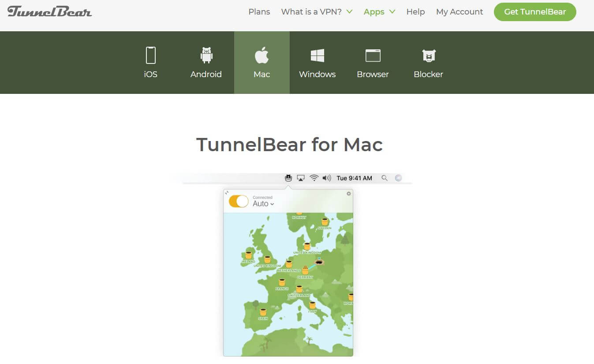Open settings via the gear icon
Screen dimensions: 594x364
tap(349, 193)
